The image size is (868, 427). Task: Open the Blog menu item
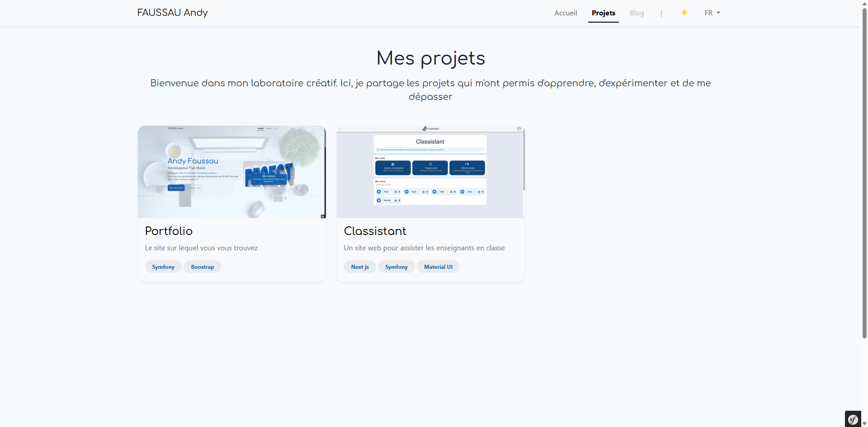click(637, 13)
